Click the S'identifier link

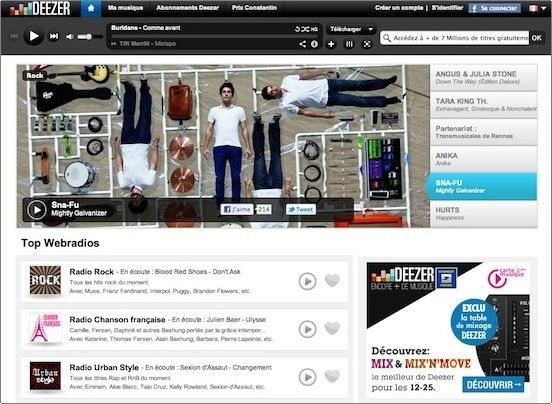(447, 8)
